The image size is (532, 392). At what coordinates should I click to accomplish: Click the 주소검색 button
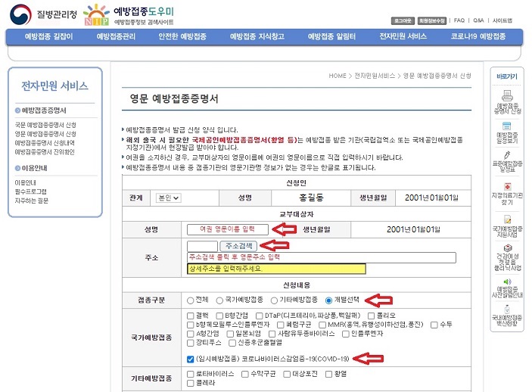pyautogui.click(x=239, y=246)
